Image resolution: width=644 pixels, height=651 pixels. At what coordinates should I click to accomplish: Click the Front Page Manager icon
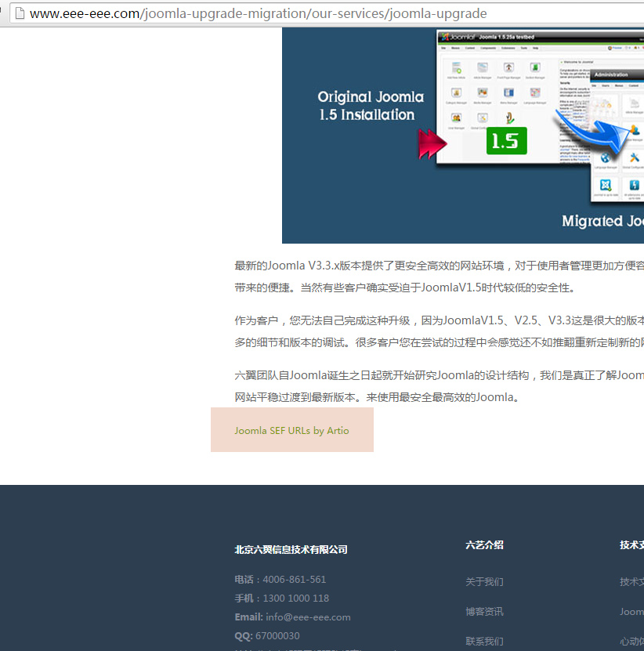point(508,68)
